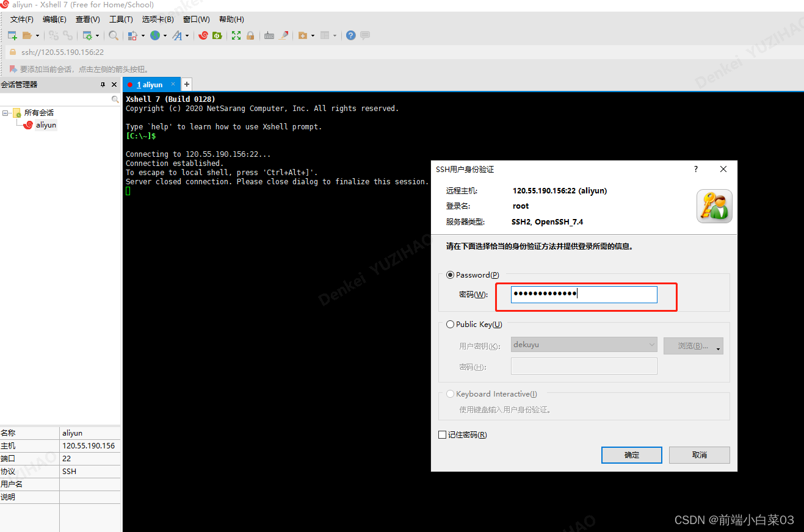Viewport: 804px width, 532px height.
Task: Expand the color scheme dropdown arrow
Action: coord(143,35)
